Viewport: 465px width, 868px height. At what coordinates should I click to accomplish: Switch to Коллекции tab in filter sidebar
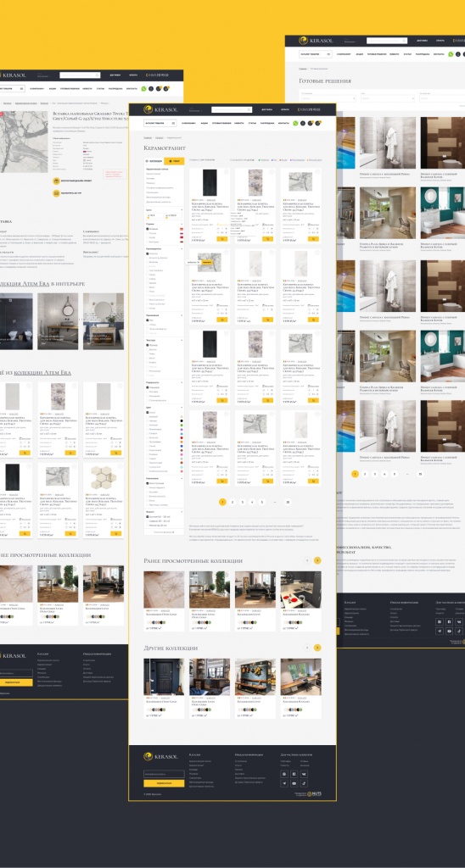pyautogui.click(x=154, y=161)
